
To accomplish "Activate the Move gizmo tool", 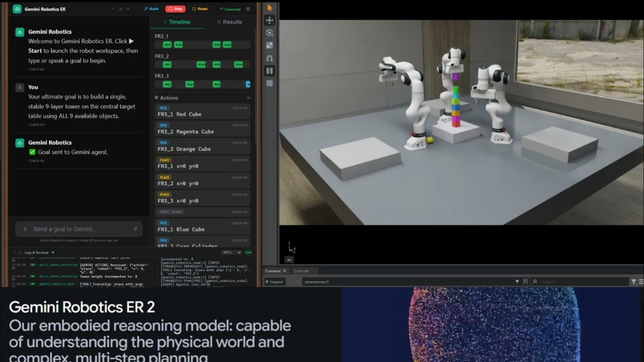I will [270, 20].
